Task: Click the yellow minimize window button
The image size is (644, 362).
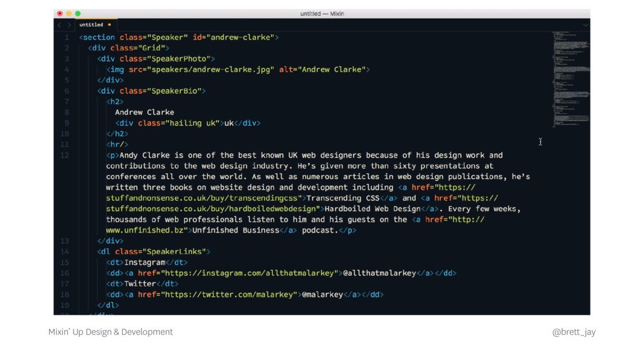Action: coord(69,14)
